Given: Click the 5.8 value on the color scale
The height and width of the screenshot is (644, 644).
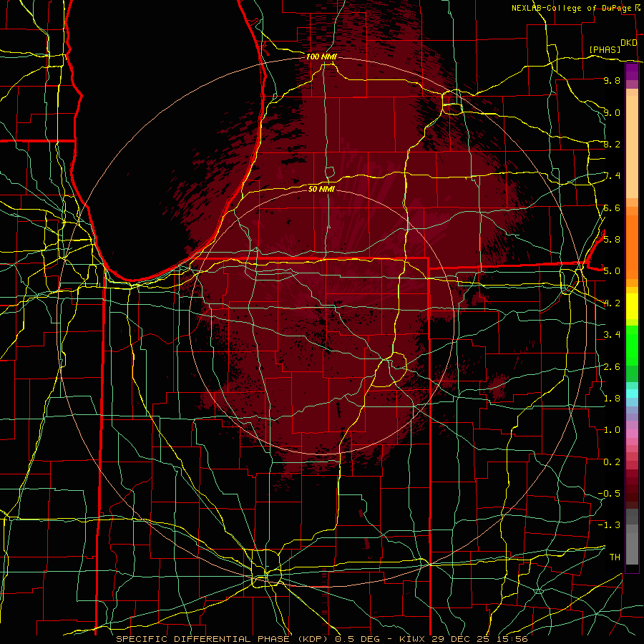Looking at the screenshot, I should click(612, 239).
